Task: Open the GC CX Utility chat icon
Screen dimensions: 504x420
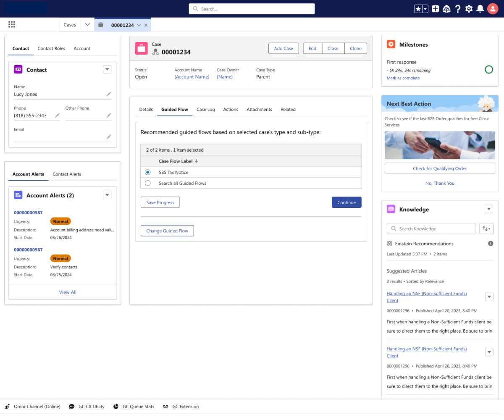Action: point(72,407)
